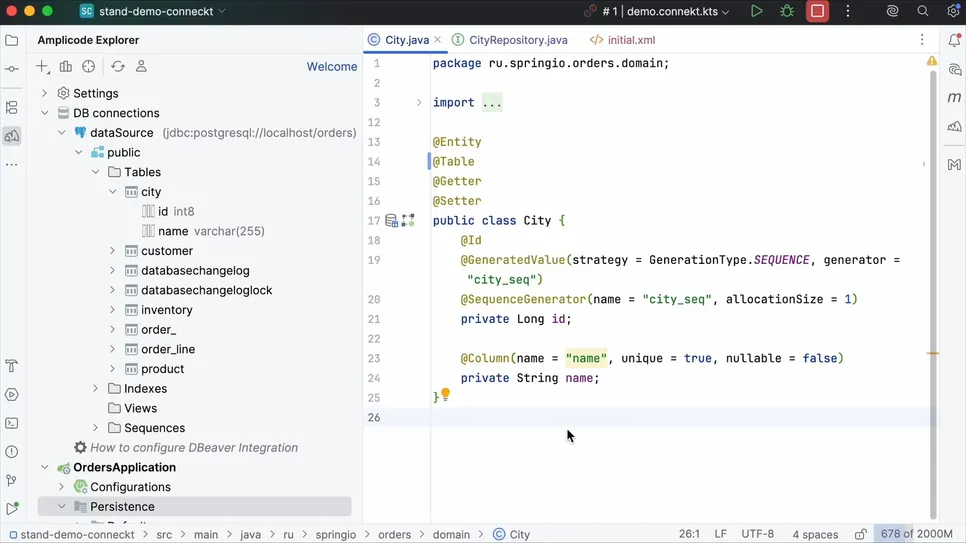Click the 4 spaces indent setting
This screenshot has width=966, height=543.
tap(815, 534)
